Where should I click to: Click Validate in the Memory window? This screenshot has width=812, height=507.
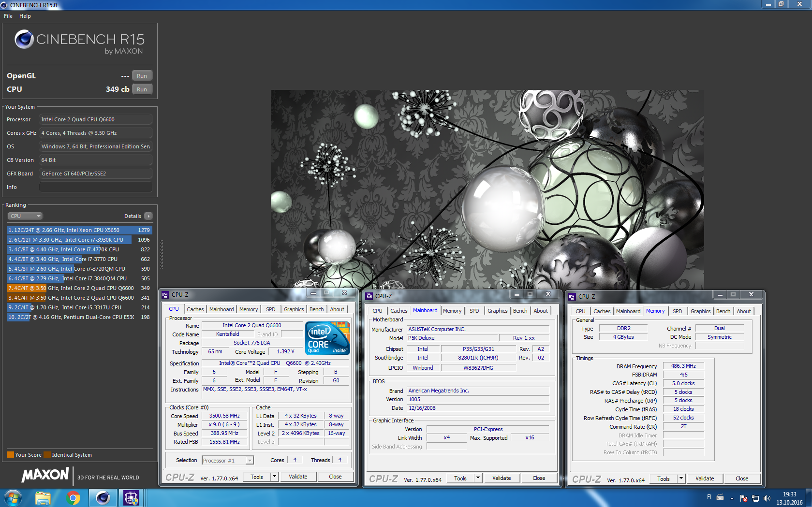705,478
